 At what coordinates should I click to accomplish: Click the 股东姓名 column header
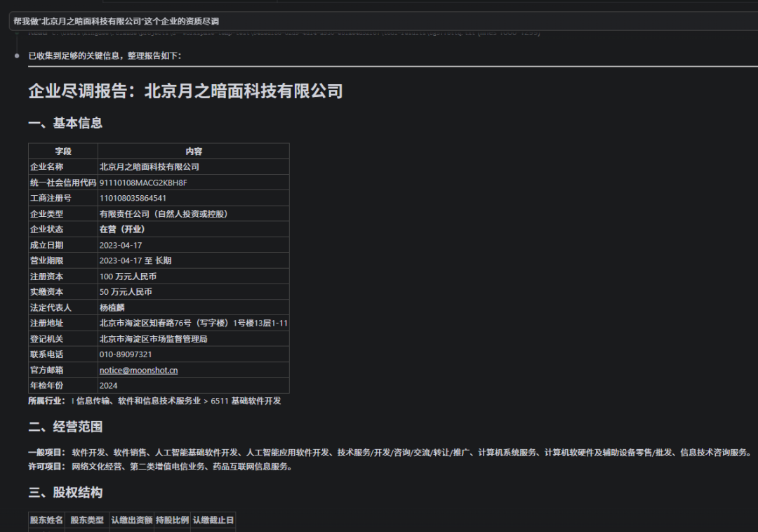point(46,520)
